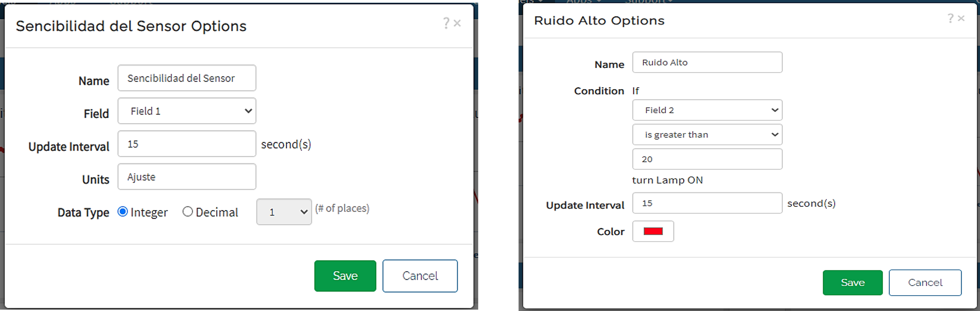
Task: Cancel the Ruido Alto dialog
Action: (925, 282)
